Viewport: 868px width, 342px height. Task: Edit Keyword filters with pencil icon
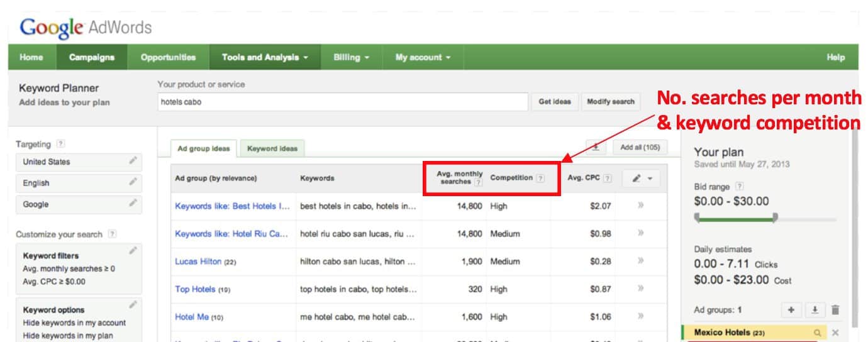coord(133,251)
